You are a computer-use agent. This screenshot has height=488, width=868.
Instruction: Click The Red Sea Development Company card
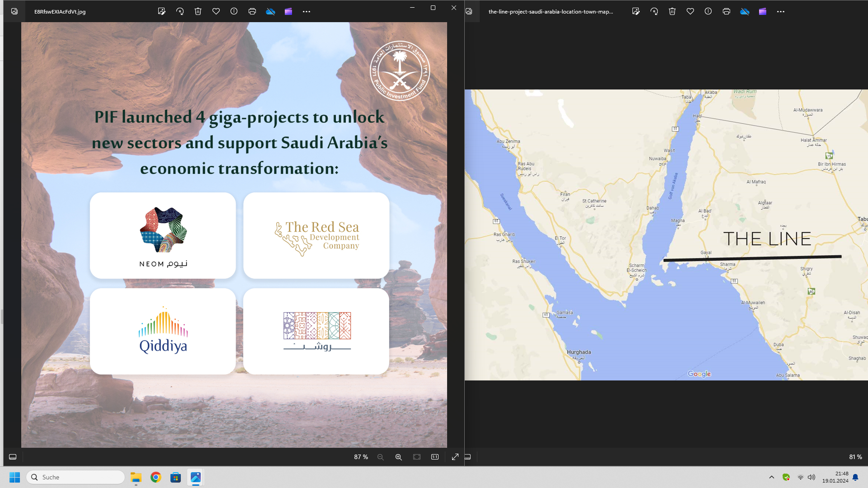coord(316,235)
